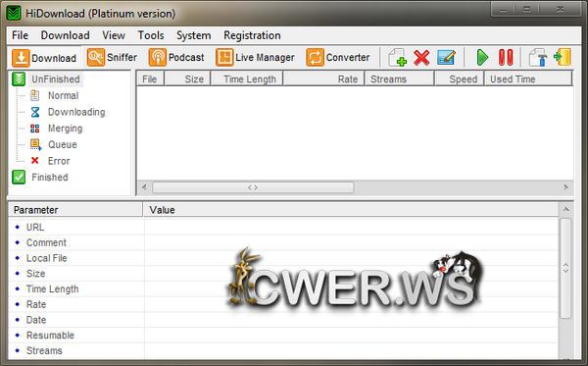The image size is (588, 366).
Task: Select the Resumable parameter row
Action: click(283, 335)
